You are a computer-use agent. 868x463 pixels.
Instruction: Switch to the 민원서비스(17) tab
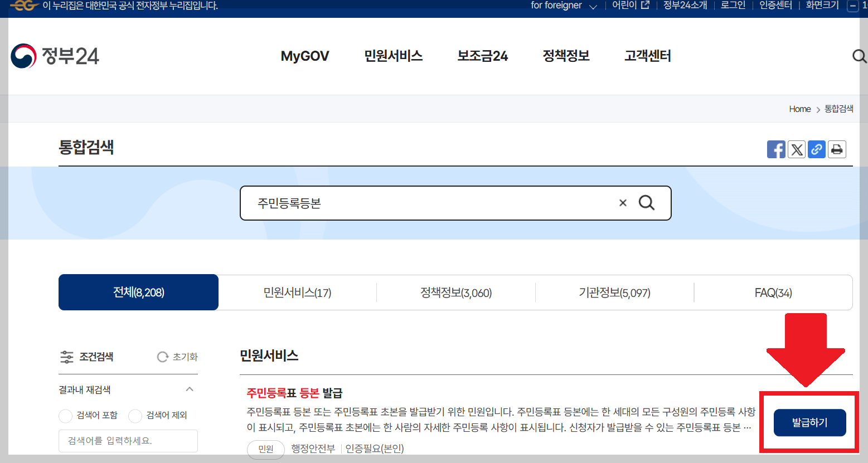(297, 292)
